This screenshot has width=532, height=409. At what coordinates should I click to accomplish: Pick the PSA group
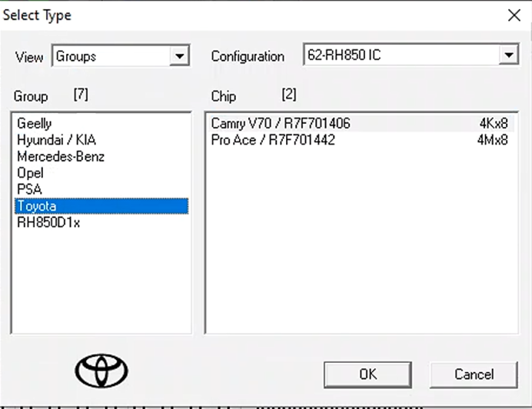[29, 189]
